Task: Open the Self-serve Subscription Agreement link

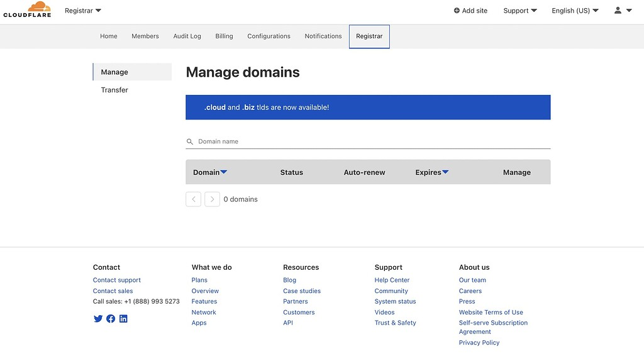Action: click(x=493, y=327)
